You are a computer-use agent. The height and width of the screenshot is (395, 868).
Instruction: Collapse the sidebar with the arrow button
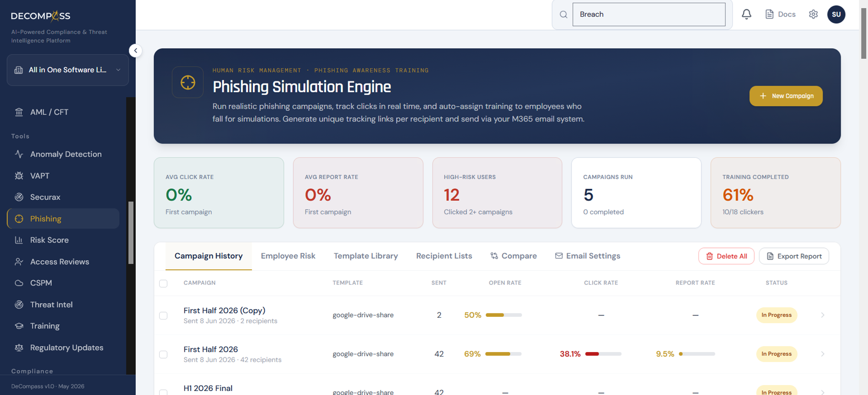click(135, 51)
